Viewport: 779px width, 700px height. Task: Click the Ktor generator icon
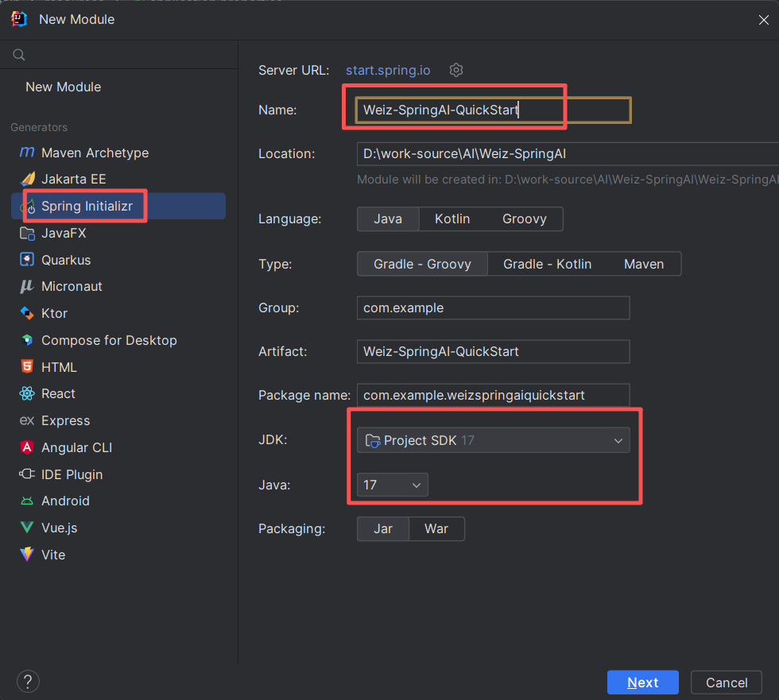coord(27,313)
